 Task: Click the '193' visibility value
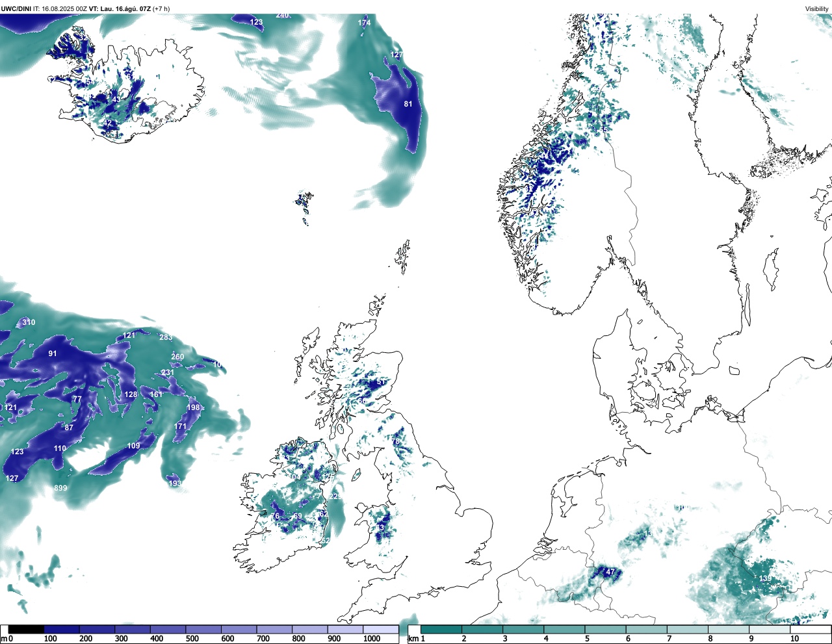tap(175, 483)
